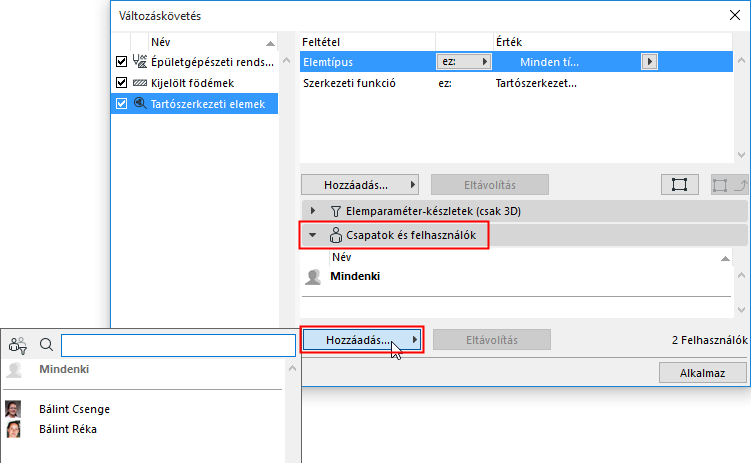This screenshot has width=751, height=463.
Task: Click the upper Hozzáadás button for criteria
Action: click(361, 185)
